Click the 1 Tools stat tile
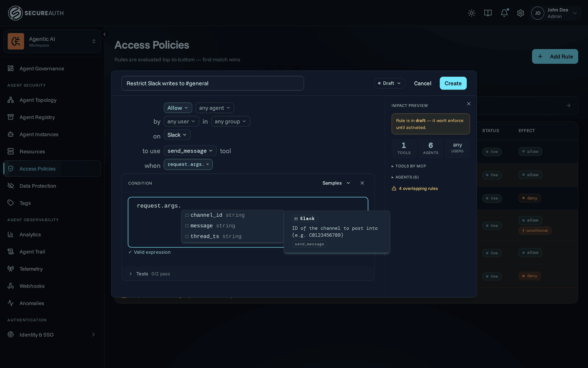 (x=404, y=148)
